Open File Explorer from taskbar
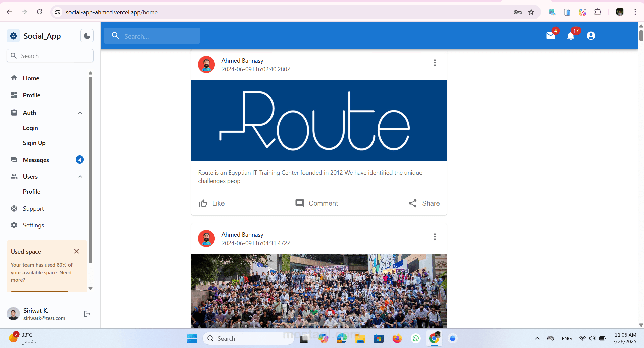The image size is (644, 348). point(360,338)
